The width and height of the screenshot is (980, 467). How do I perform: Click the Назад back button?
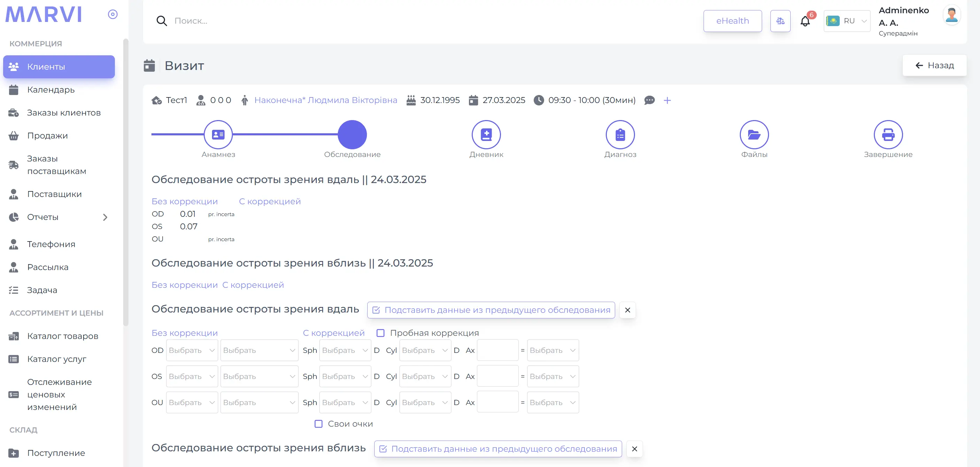tap(934, 65)
